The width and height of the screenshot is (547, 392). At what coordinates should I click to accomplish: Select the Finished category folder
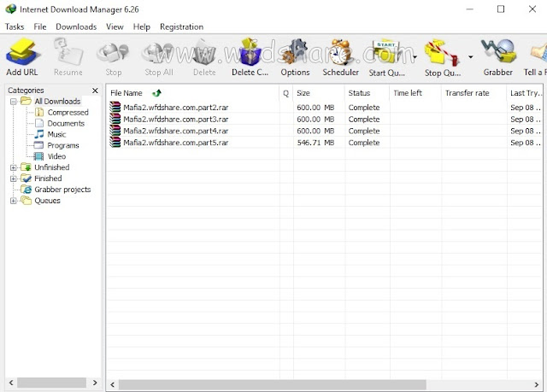(48, 178)
